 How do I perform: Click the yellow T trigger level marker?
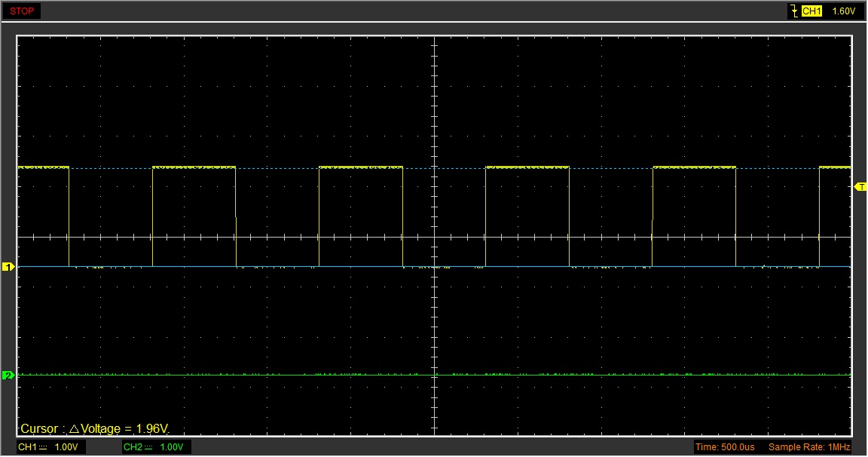click(860, 187)
